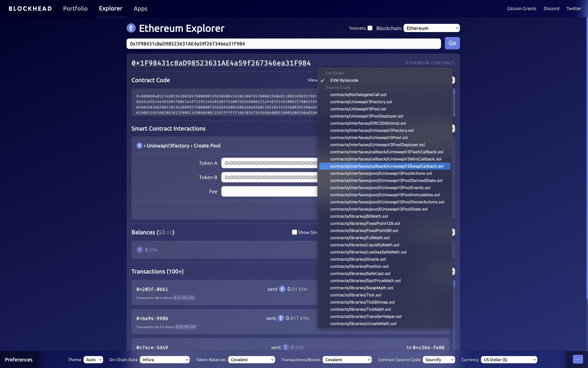588x368 pixels.
Task: Open block 15,909,889 badge
Action: (186, 327)
